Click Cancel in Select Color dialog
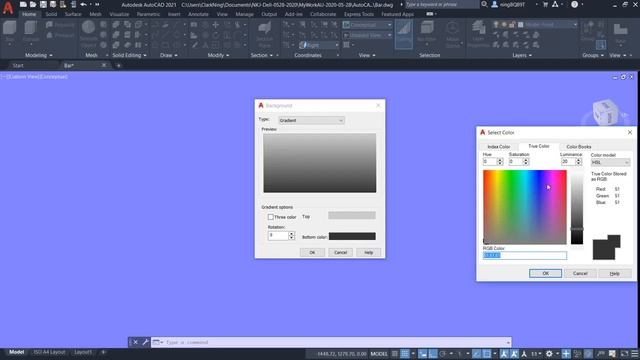This screenshot has width=640, height=360. click(x=580, y=273)
